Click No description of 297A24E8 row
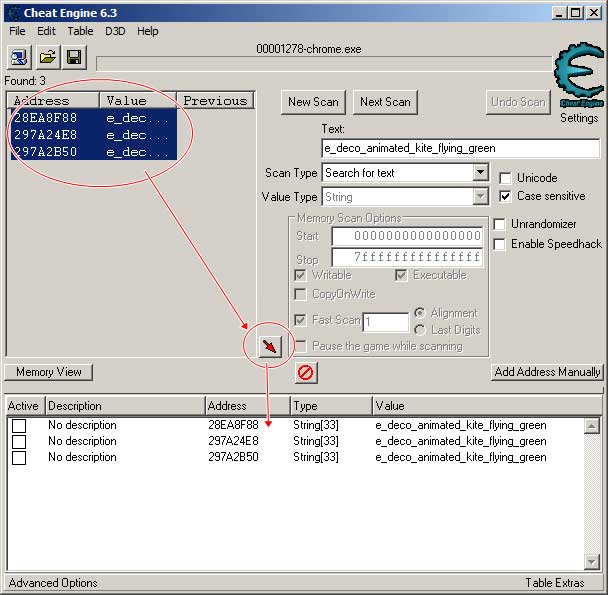The width and height of the screenshot is (608, 595). point(82,441)
